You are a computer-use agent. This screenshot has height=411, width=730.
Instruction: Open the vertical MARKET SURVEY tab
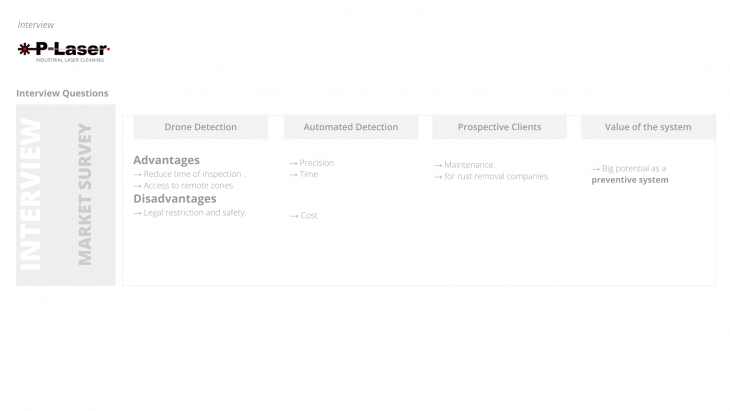pos(85,194)
